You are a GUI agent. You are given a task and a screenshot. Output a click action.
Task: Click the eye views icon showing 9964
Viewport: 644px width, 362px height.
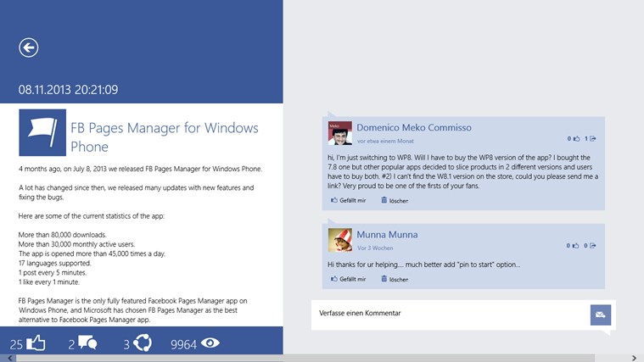click(210, 343)
